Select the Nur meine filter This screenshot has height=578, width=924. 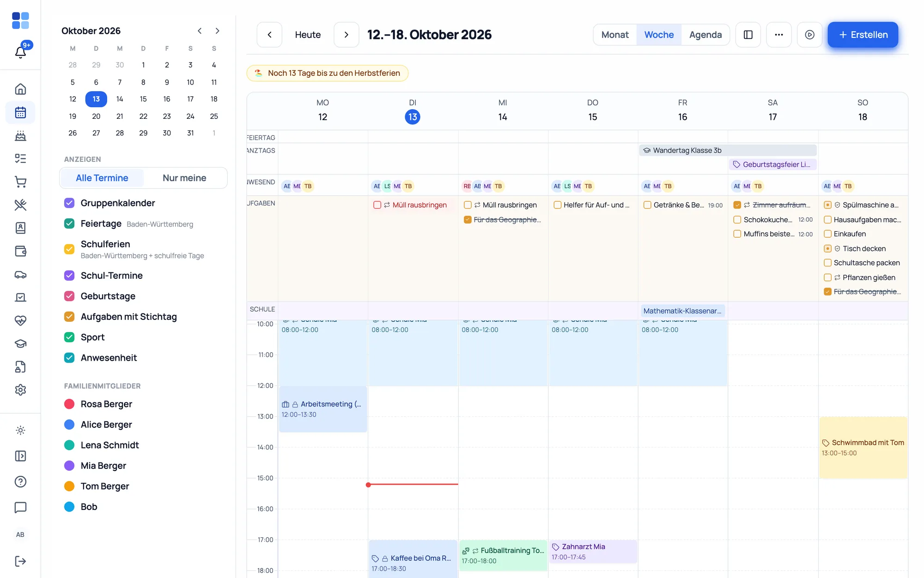(184, 178)
